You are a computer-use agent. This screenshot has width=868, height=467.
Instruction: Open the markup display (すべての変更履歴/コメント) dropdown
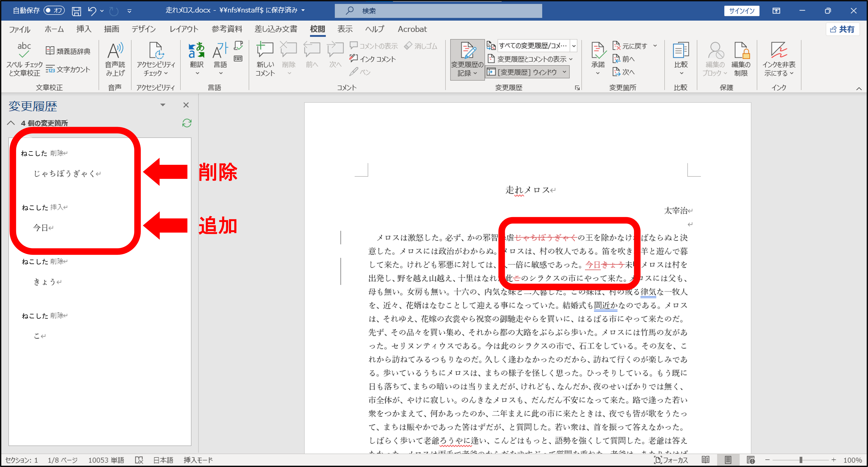coord(574,46)
